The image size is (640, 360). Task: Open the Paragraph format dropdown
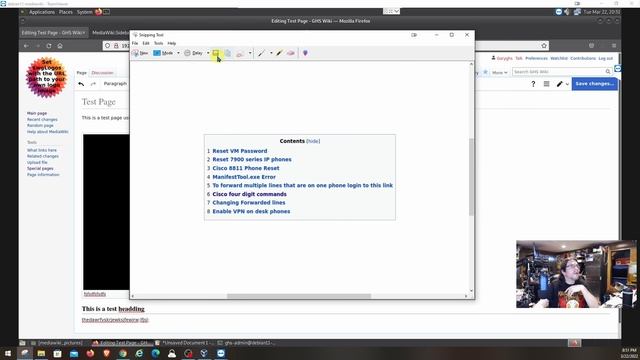115,84
